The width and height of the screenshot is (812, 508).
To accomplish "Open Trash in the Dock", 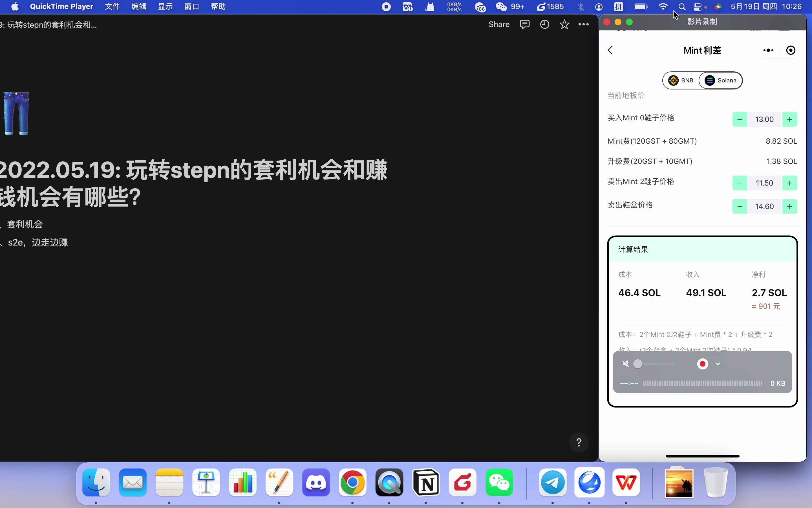I will (x=715, y=483).
